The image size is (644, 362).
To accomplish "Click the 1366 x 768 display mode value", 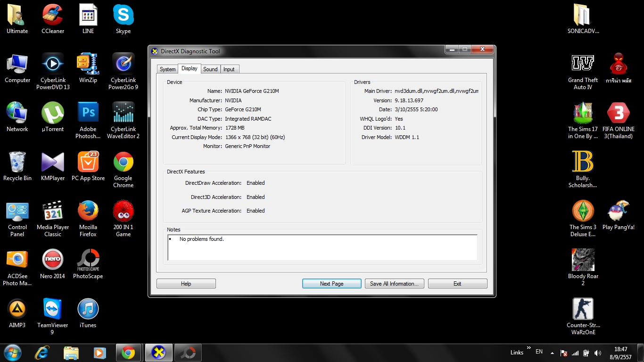I will (x=255, y=137).
